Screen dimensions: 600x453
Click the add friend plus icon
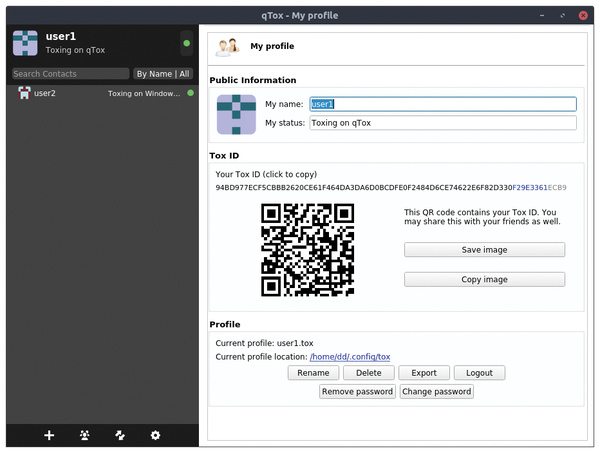point(49,435)
